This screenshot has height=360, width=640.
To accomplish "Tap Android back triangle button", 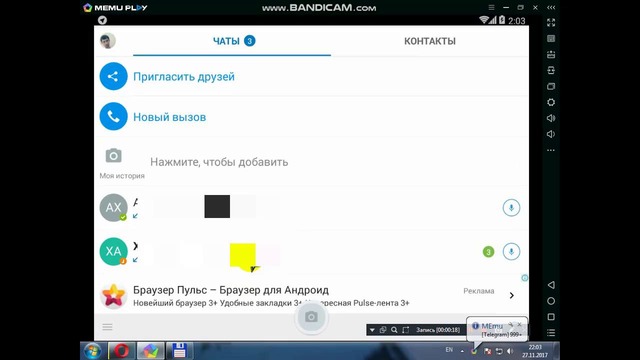I will click(551, 285).
